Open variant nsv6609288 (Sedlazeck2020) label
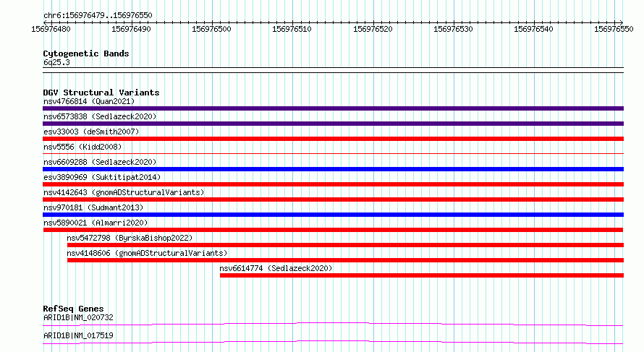644x352 pixels. (100, 162)
